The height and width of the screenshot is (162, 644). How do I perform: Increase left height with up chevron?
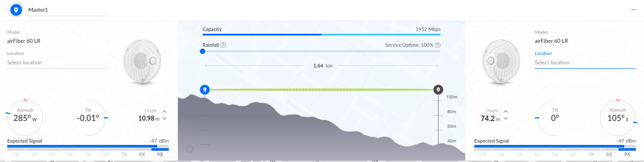coord(164,111)
